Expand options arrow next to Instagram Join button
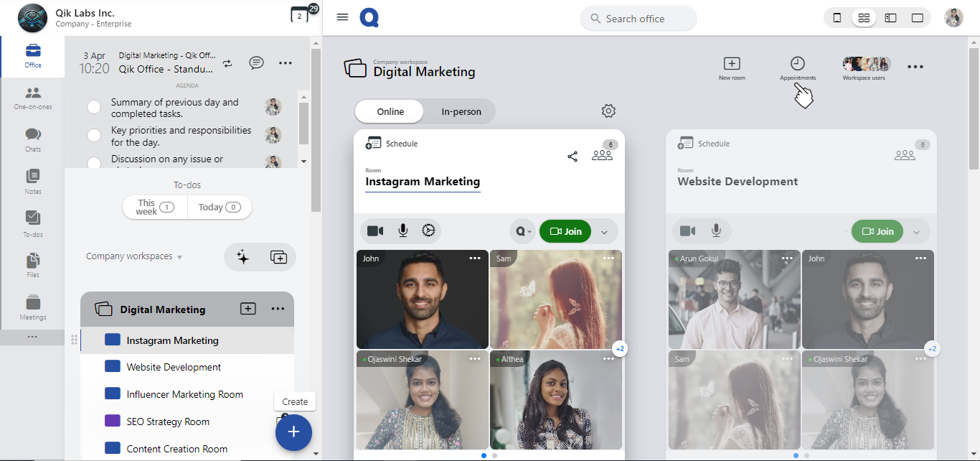 [604, 232]
